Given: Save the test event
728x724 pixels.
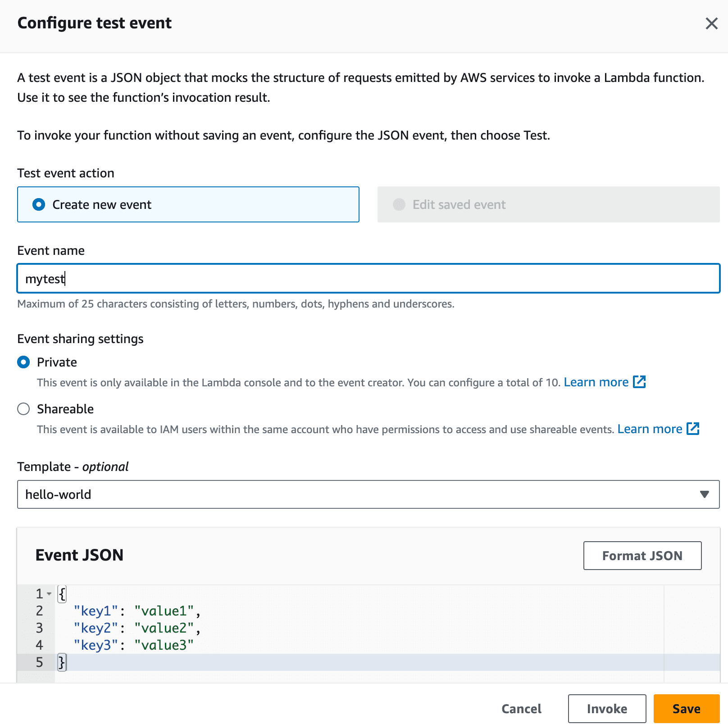Looking at the screenshot, I should click(x=686, y=708).
